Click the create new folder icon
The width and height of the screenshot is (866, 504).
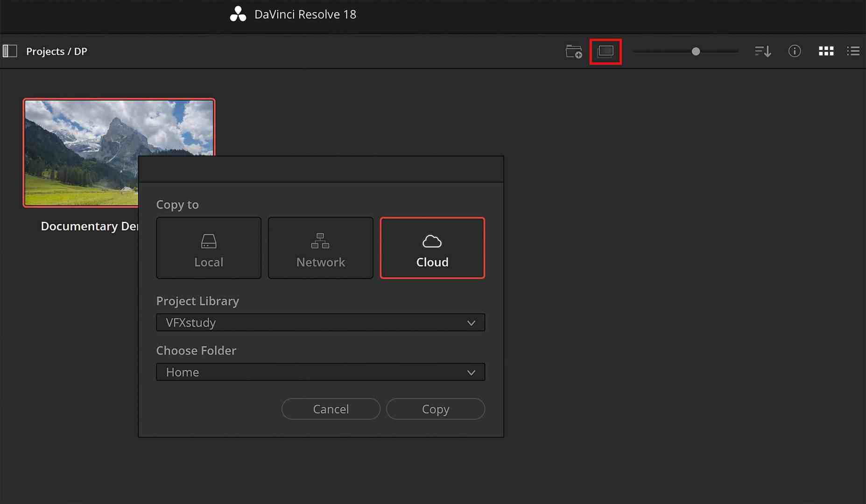[x=573, y=51]
